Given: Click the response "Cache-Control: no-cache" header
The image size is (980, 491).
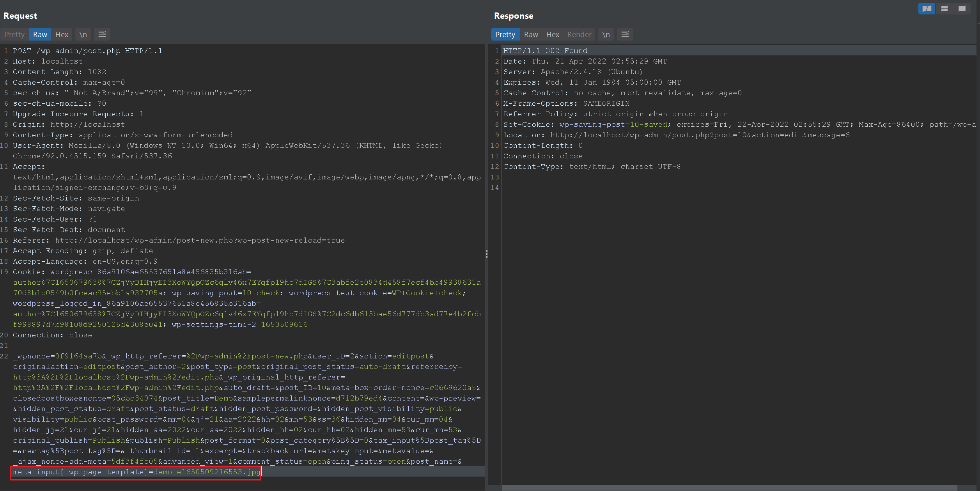Looking at the screenshot, I should pyautogui.click(x=623, y=93).
